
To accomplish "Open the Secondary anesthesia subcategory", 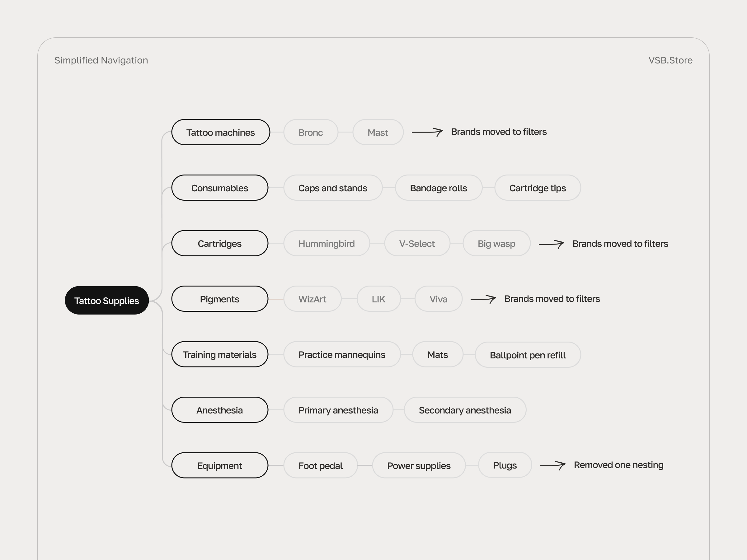I will click(x=465, y=410).
